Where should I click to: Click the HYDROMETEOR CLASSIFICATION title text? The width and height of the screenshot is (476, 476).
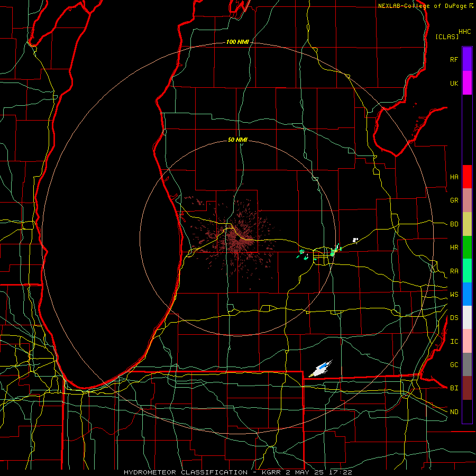tap(186, 472)
